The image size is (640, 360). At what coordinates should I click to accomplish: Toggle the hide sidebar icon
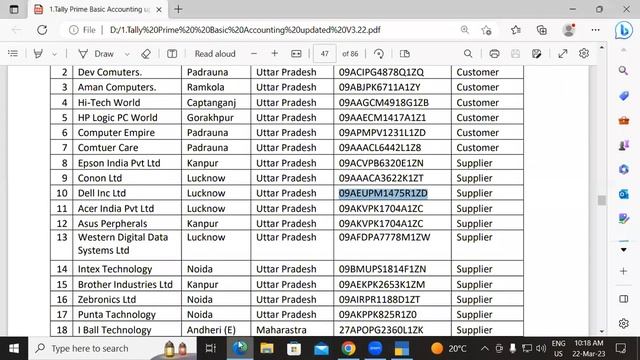(624, 299)
